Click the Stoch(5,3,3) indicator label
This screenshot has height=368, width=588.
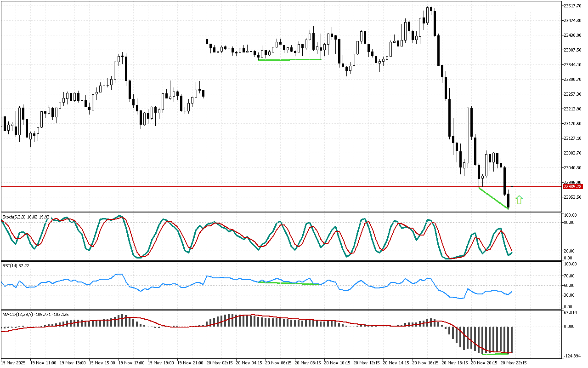click(x=26, y=217)
